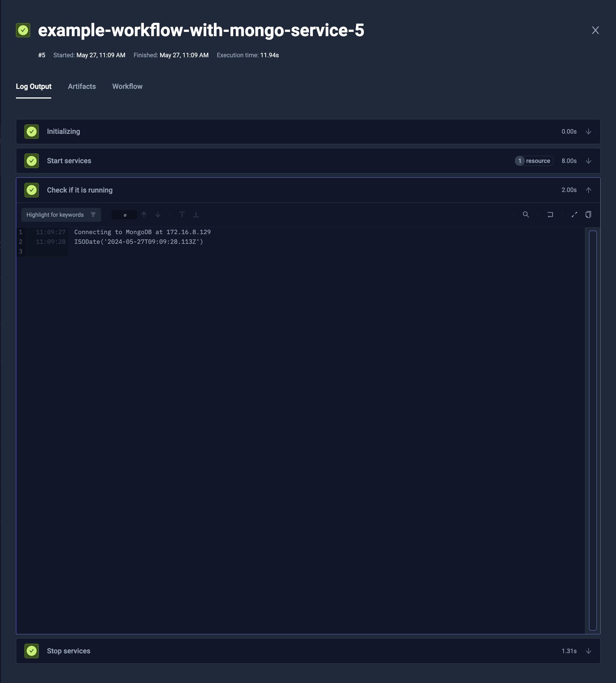Click the success check icon on Initializing step
Viewport: 616px width, 683px height.
pos(31,131)
